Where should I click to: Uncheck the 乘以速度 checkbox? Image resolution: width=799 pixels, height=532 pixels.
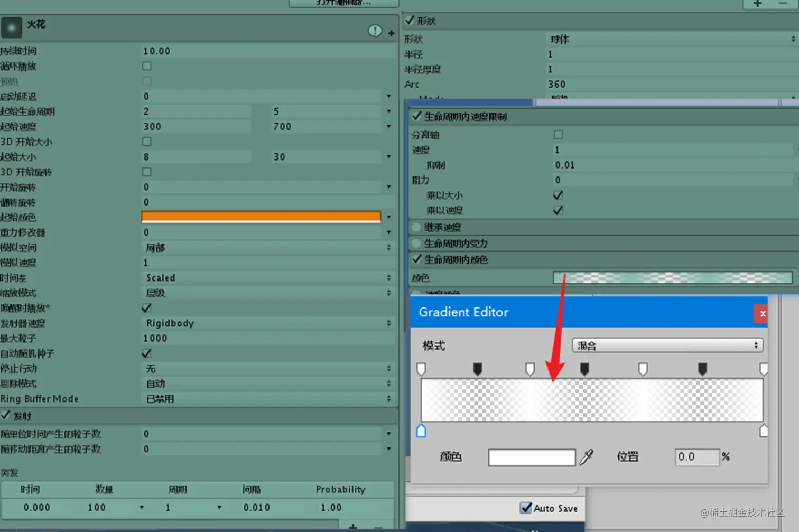[558, 210]
